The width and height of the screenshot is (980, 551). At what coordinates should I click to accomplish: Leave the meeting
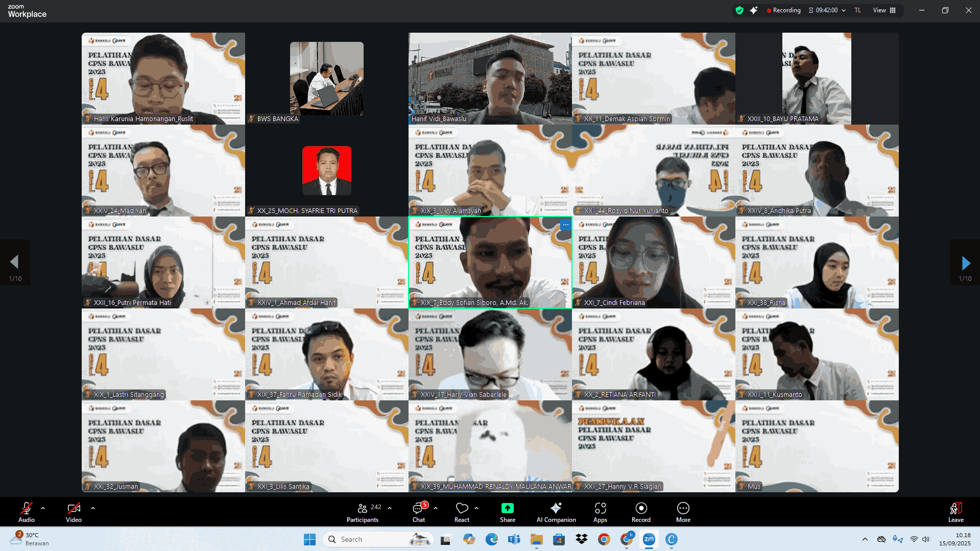(x=955, y=512)
